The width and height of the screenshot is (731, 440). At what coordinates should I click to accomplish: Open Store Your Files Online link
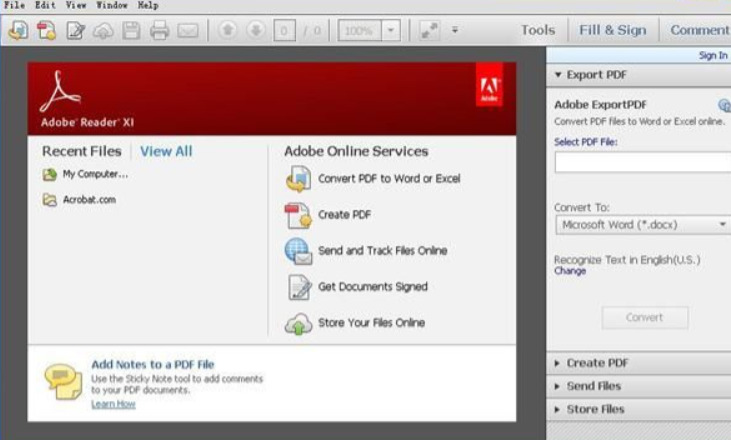[x=372, y=323]
